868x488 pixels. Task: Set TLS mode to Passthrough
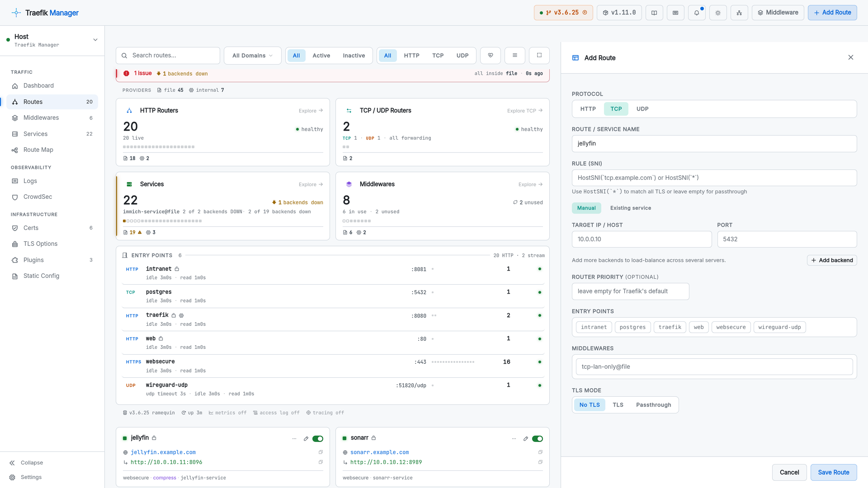point(654,405)
